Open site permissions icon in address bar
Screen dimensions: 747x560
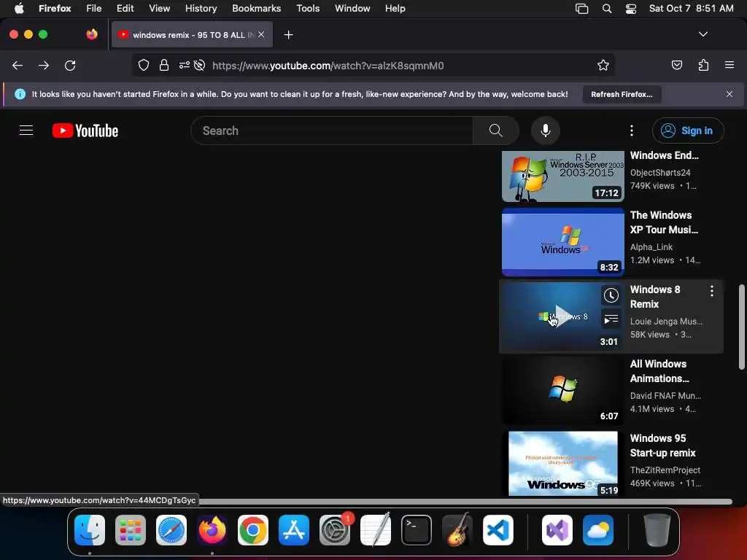185,65
